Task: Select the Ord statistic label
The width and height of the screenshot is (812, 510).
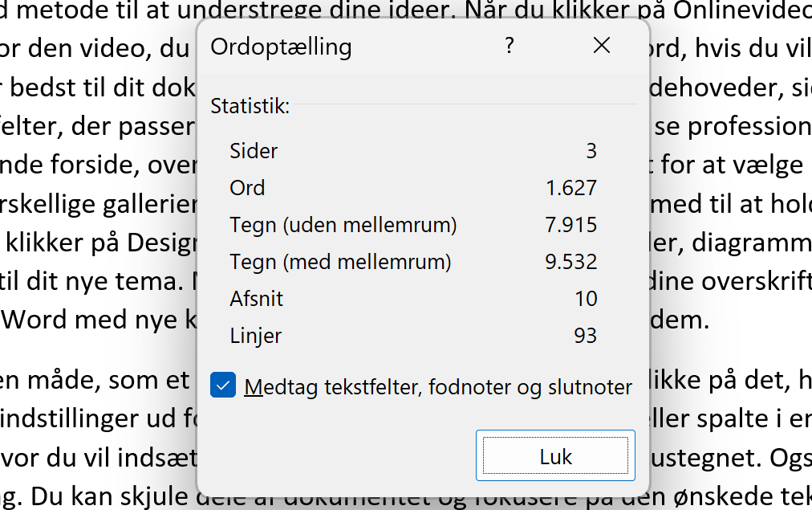Action: pos(247,187)
